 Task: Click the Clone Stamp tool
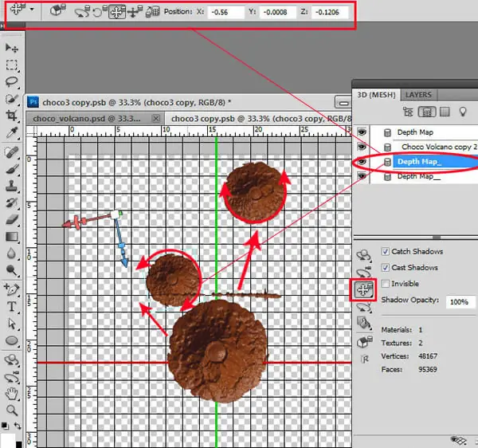[x=12, y=186]
